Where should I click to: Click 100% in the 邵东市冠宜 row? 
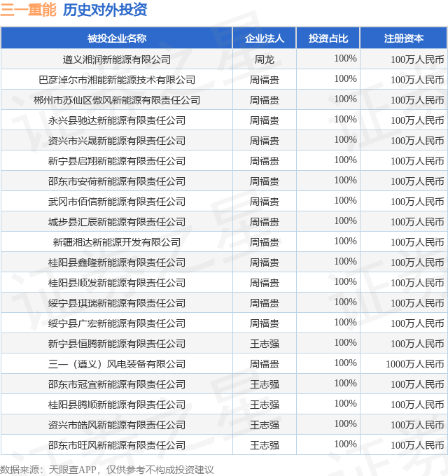click(x=345, y=384)
